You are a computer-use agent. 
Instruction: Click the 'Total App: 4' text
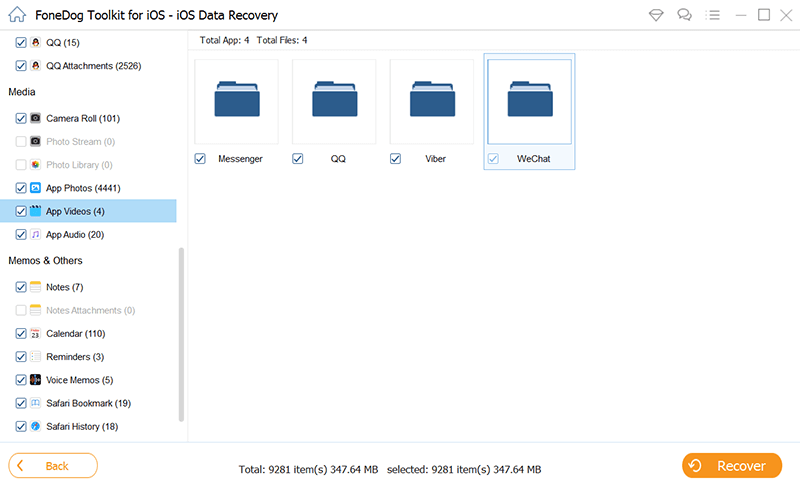224,40
